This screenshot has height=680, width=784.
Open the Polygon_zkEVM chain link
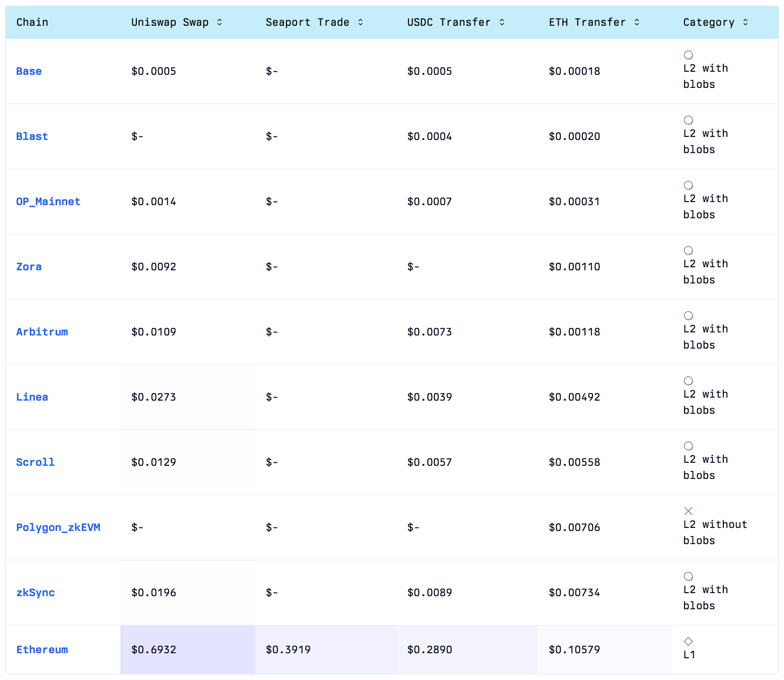point(58,527)
